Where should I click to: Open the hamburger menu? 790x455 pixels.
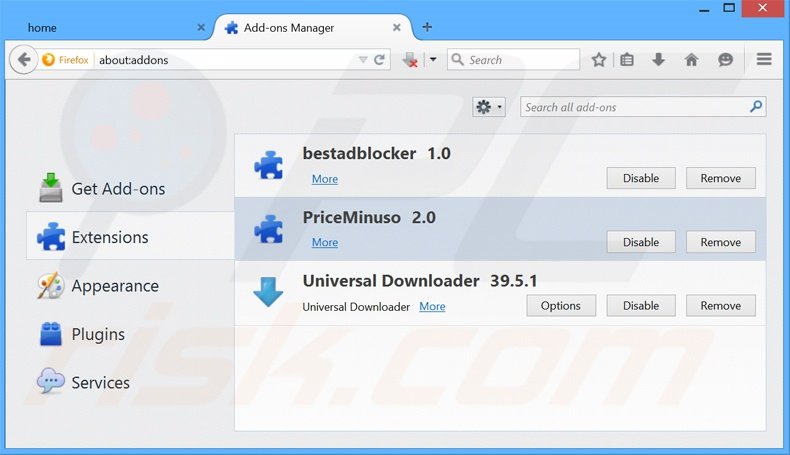click(764, 59)
